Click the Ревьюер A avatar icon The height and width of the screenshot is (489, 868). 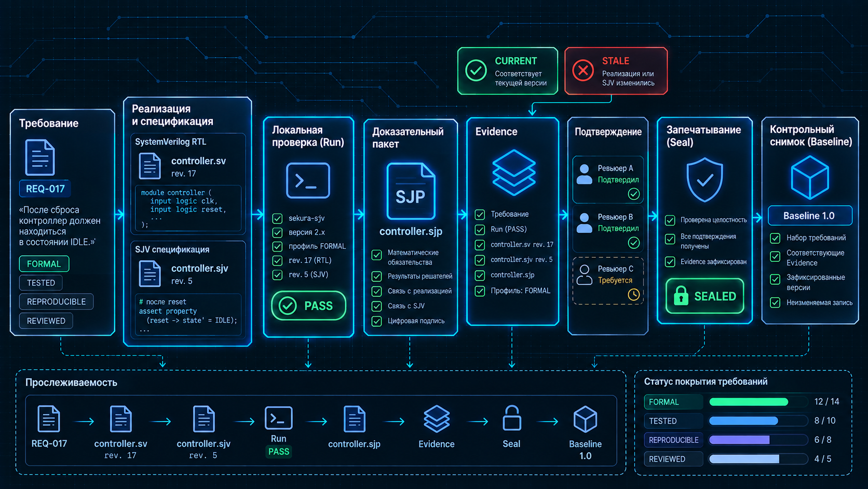585,174
